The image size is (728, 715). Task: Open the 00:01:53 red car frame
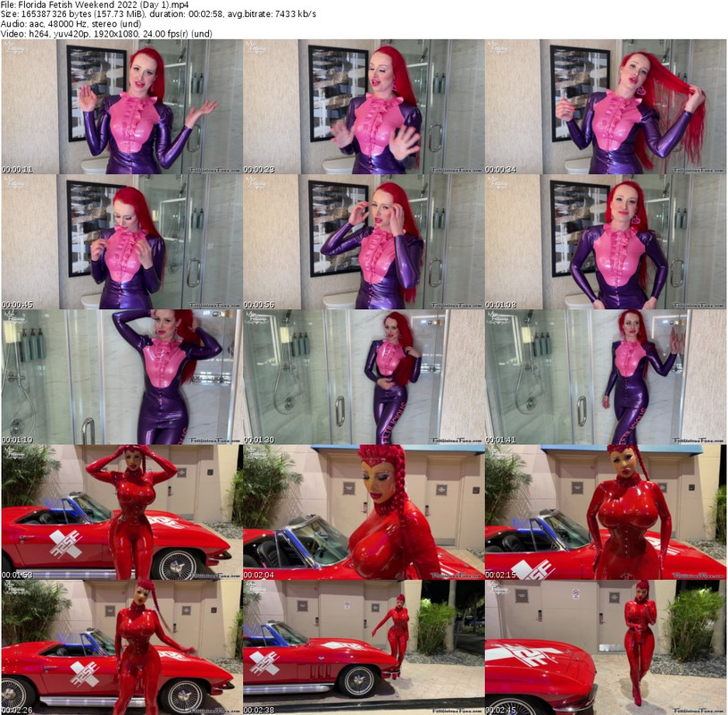coord(121,512)
